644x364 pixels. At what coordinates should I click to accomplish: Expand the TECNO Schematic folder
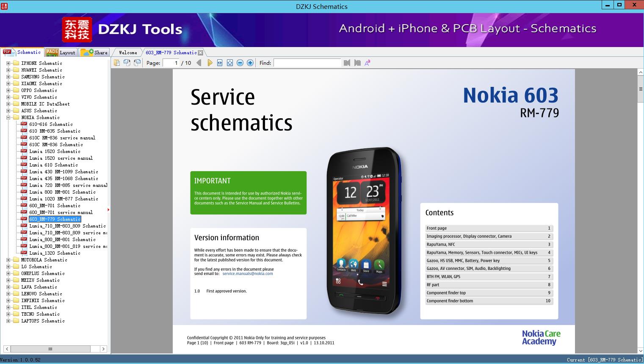point(8,314)
